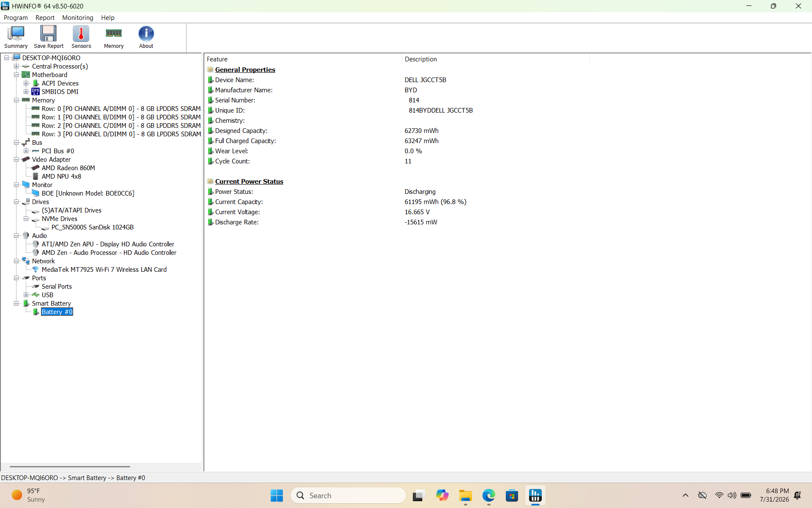Click the Bus node icon

[26, 143]
